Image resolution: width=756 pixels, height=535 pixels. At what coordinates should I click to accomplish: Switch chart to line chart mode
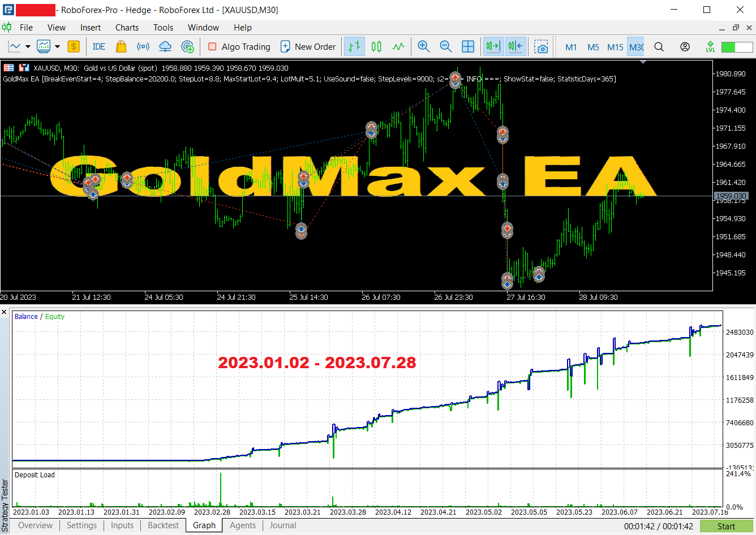point(399,46)
